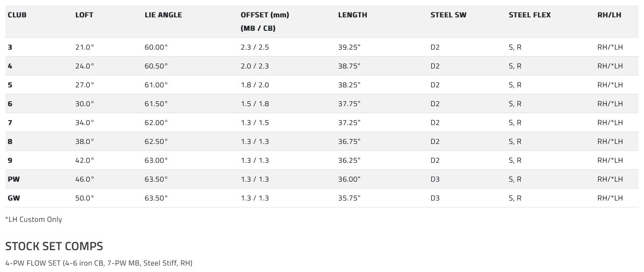Click the 62.00° lie angle cell

[x=156, y=123]
